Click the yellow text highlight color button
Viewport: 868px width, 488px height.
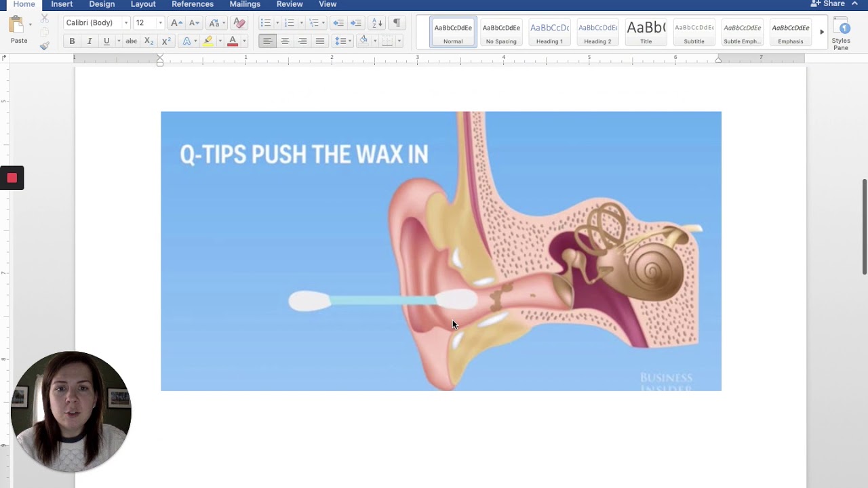208,41
